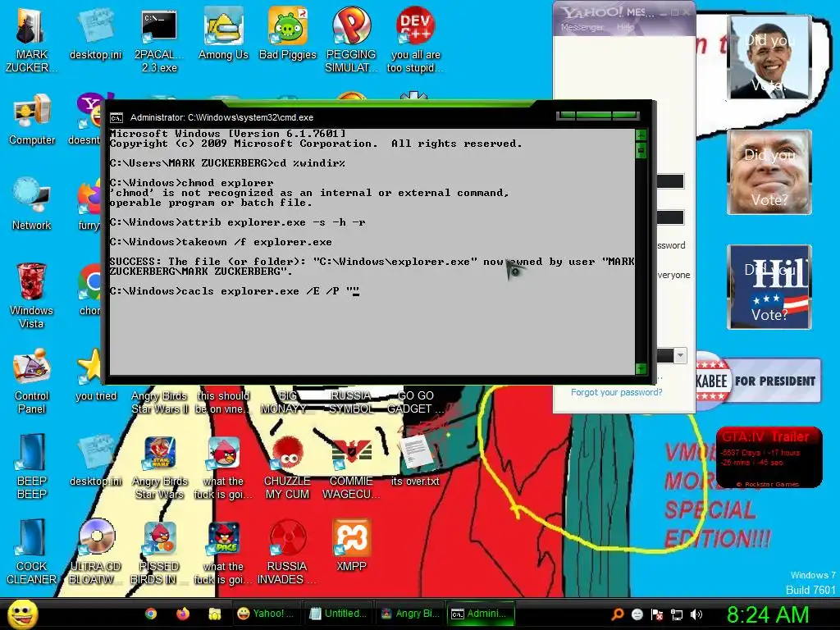Click the Forgot your password? link
The width and height of the screenshot is (840, 630).
[x=617, y=392]
